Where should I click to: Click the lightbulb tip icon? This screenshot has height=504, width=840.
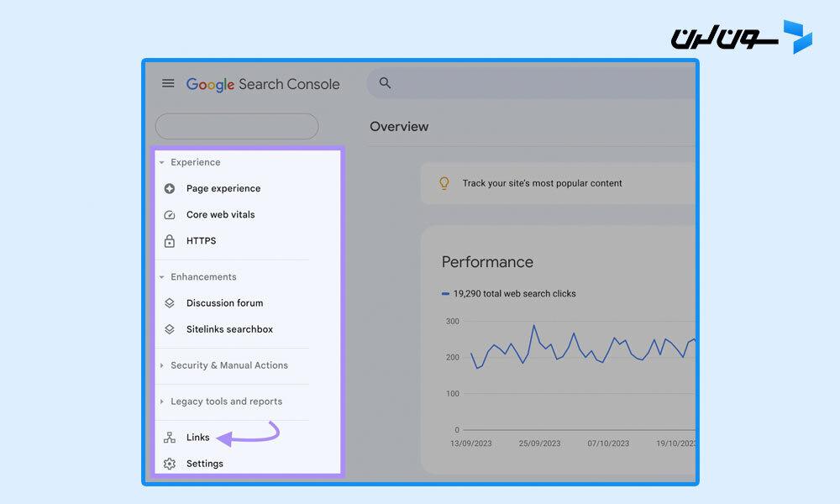444,183
